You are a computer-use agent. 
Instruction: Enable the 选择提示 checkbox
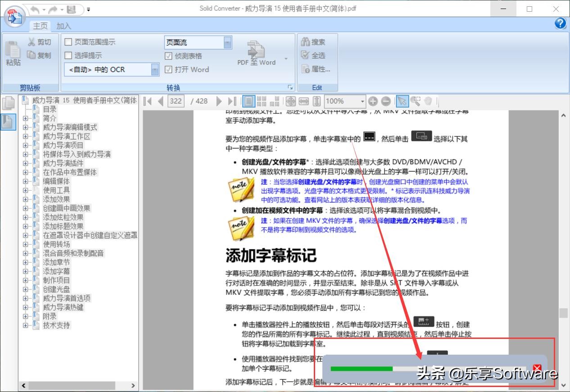[x=68, y=55]
